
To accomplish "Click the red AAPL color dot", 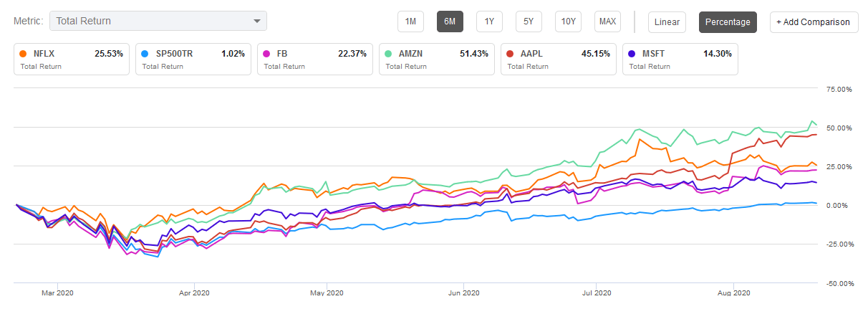I will 511,54.
